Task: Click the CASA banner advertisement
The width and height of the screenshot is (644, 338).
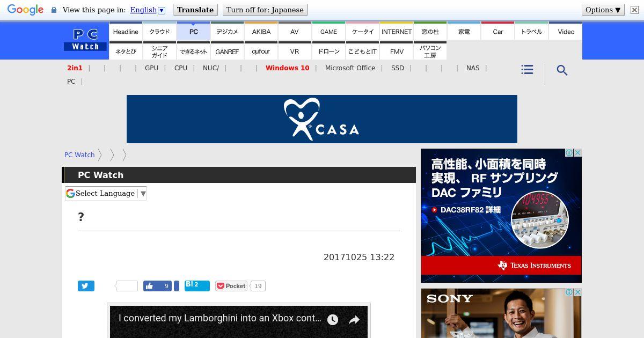Action: click(322, 119)
